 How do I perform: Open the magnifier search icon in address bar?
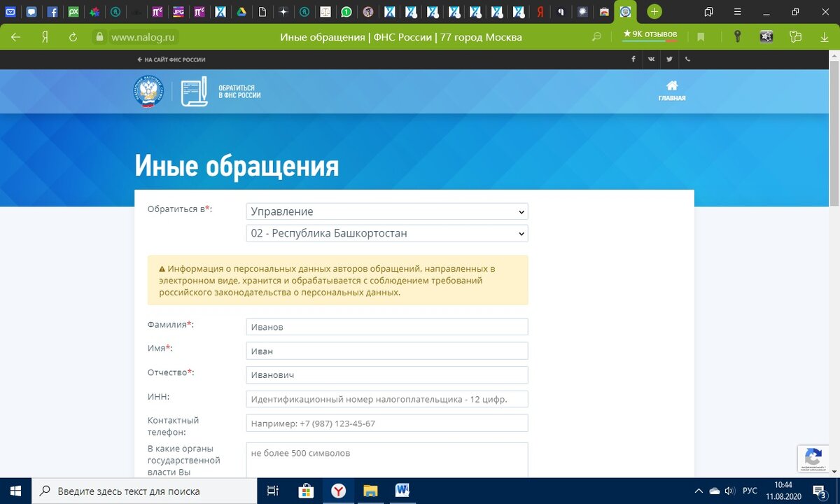click(597, 37)
